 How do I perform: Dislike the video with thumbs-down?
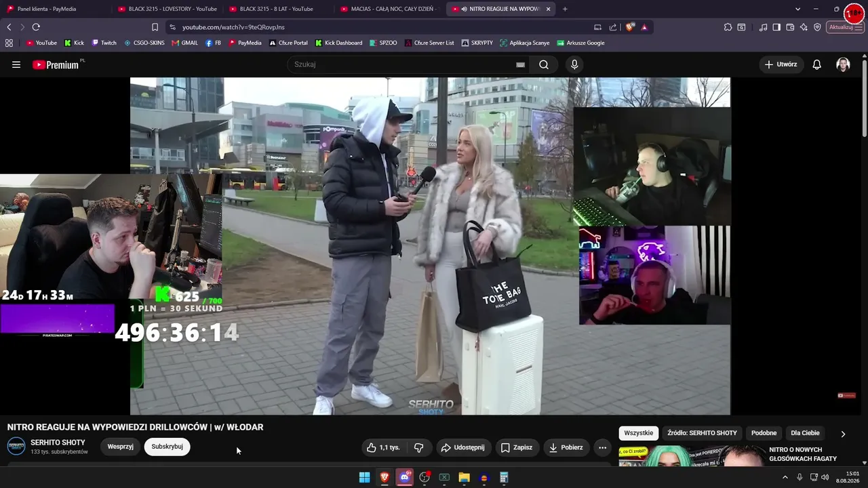tap(418, 447)
